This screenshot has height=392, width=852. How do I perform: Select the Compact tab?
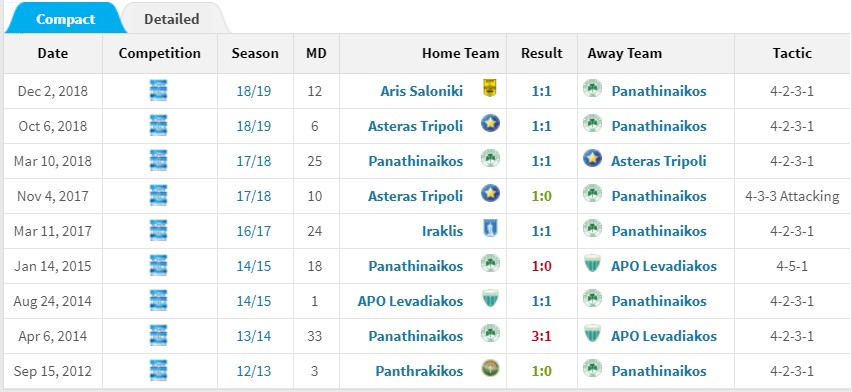(x=66, y=19)
